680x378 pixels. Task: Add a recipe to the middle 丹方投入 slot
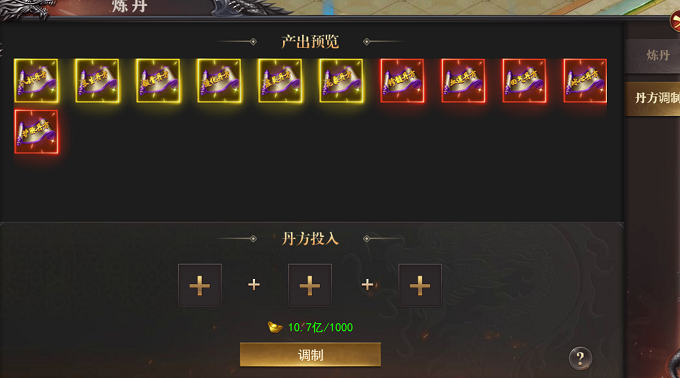coord(310,285)
